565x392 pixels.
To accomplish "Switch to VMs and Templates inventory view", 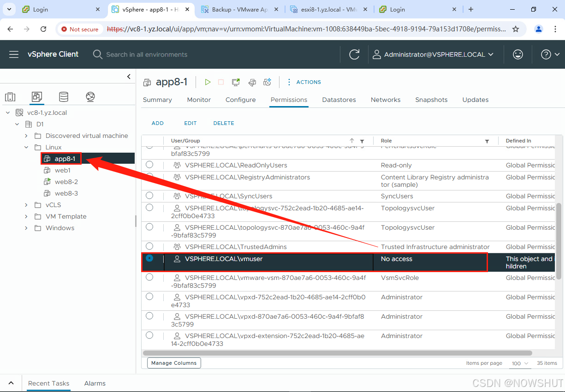I will [x=37, y=97].
